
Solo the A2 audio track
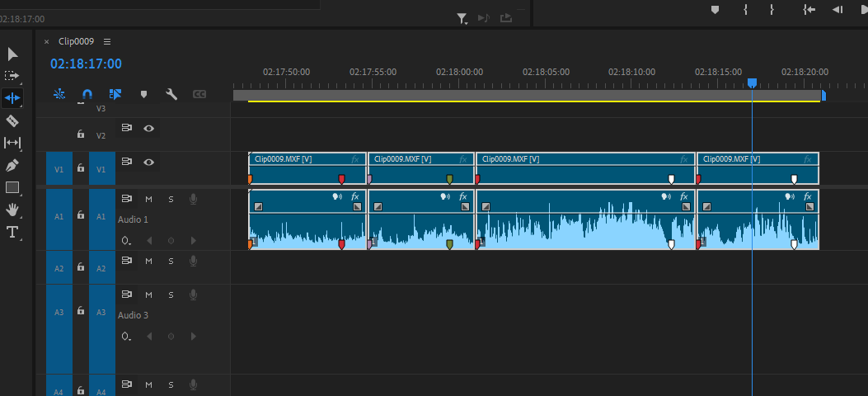click(171, 261)
